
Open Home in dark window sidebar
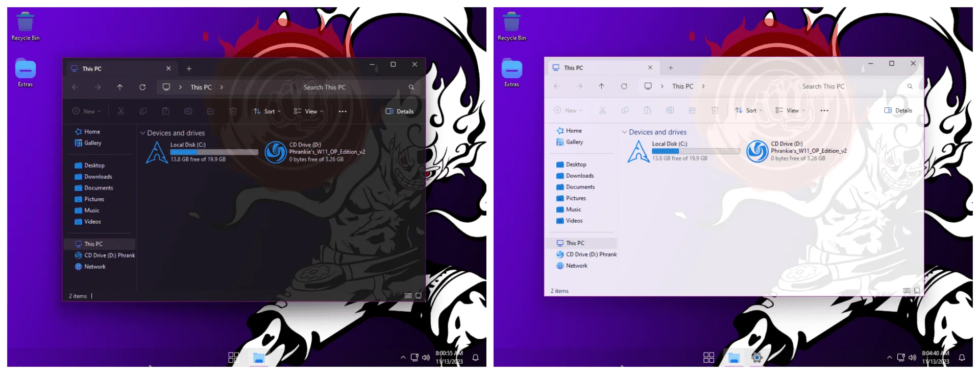tap(87, 132)
